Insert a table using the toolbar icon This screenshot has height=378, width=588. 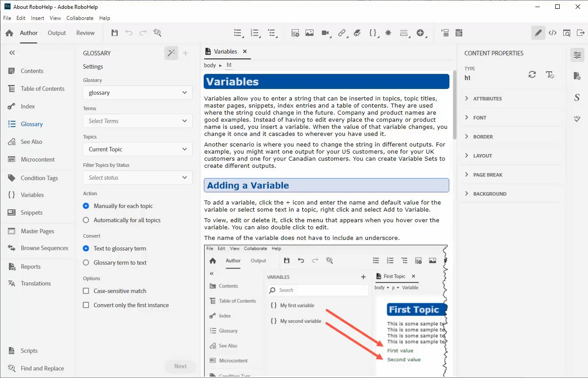[295, 33]
